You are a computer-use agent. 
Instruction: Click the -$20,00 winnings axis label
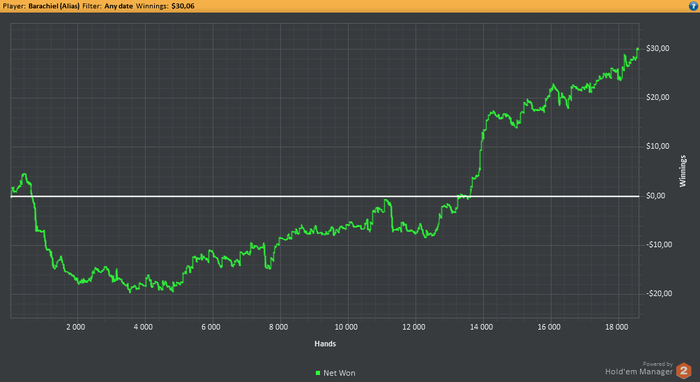659,294
